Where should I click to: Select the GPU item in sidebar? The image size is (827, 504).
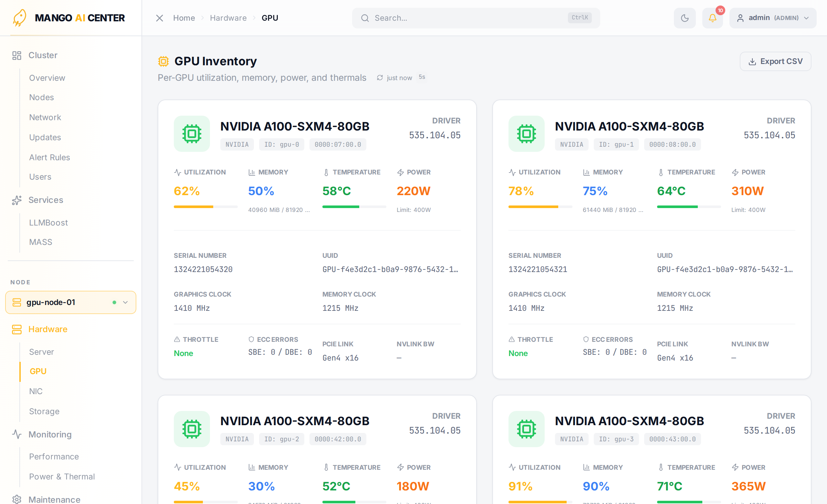pos(38,372)
